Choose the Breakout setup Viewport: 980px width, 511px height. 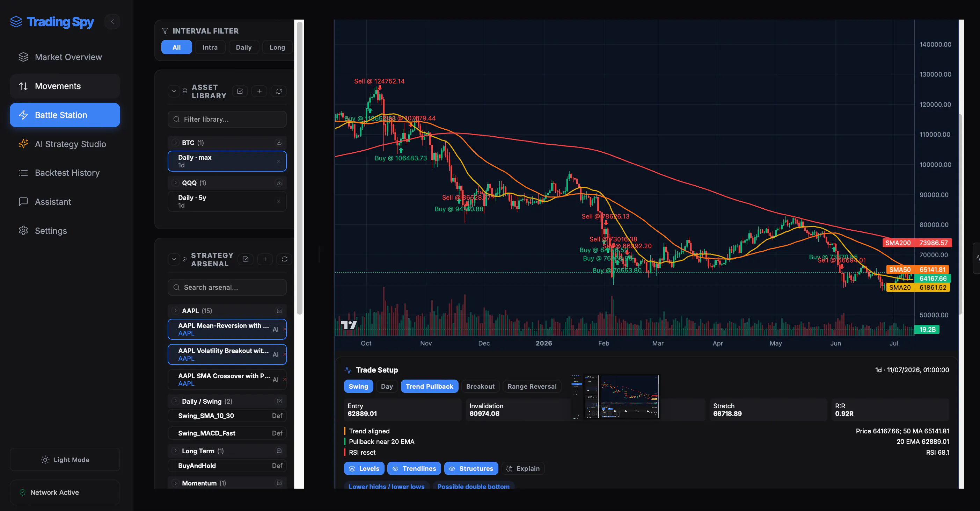pyautogui.click(x=481, y=387)
